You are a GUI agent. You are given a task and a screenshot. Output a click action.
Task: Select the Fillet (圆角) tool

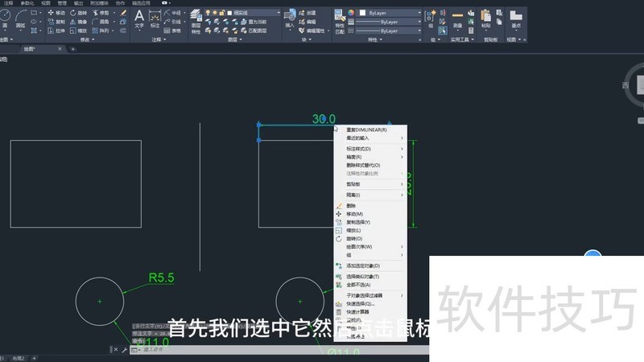tap(101, 22)
